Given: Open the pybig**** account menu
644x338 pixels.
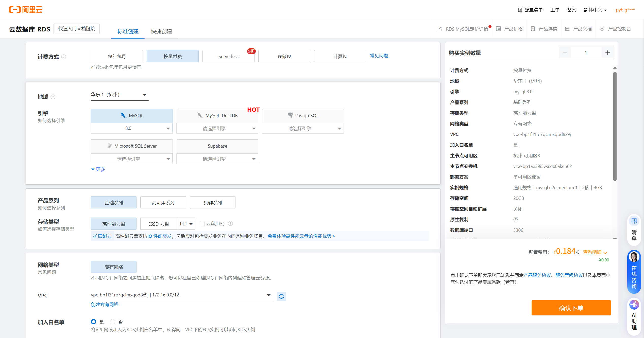Looking at the screenshot, I should pyautogui.click(x=625, y=10).
